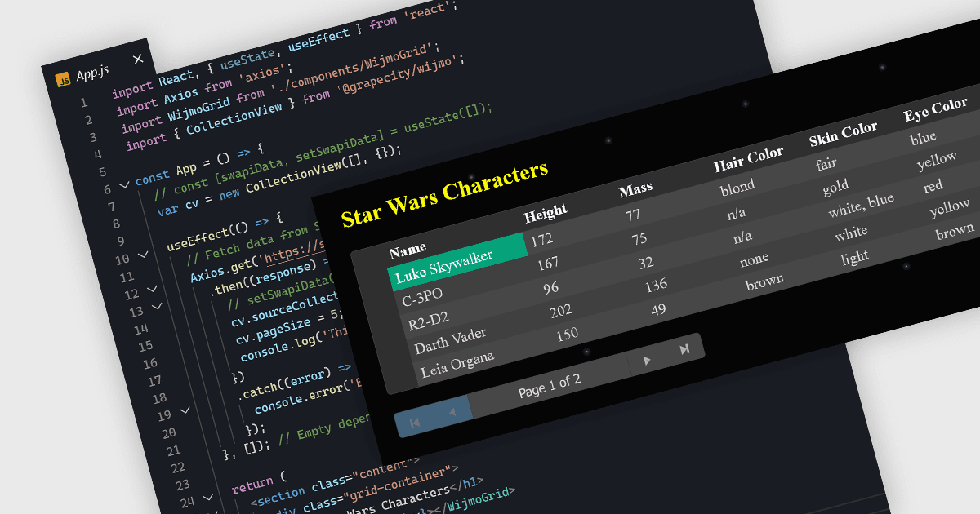Image resolution: width=980 pixels, height=514 pixels.
Task: Click the hair color cell 'none'
Action: pyautogui.click(x=754, y=259)
